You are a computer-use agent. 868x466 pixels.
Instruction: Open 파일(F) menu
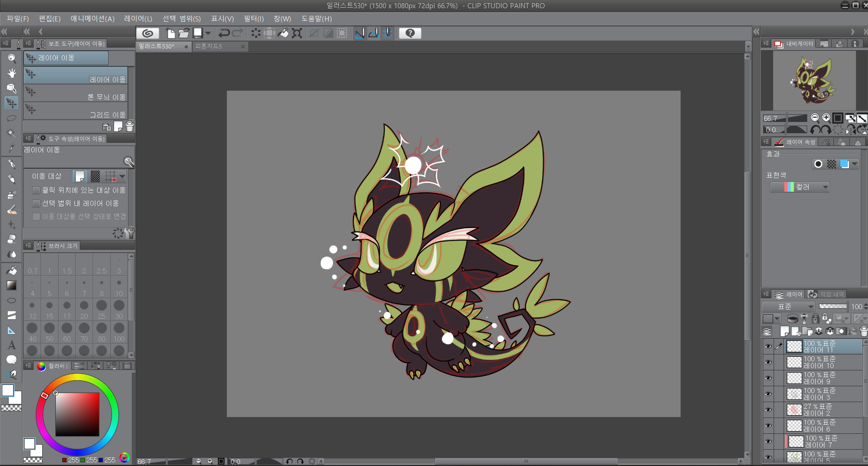[x=18, y=19]
